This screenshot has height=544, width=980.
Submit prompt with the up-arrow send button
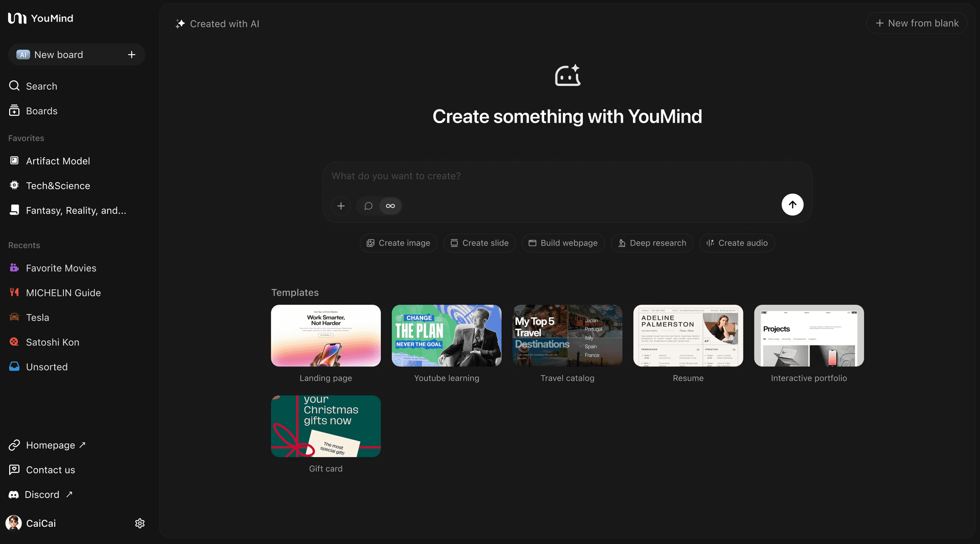tap(792, 205)
